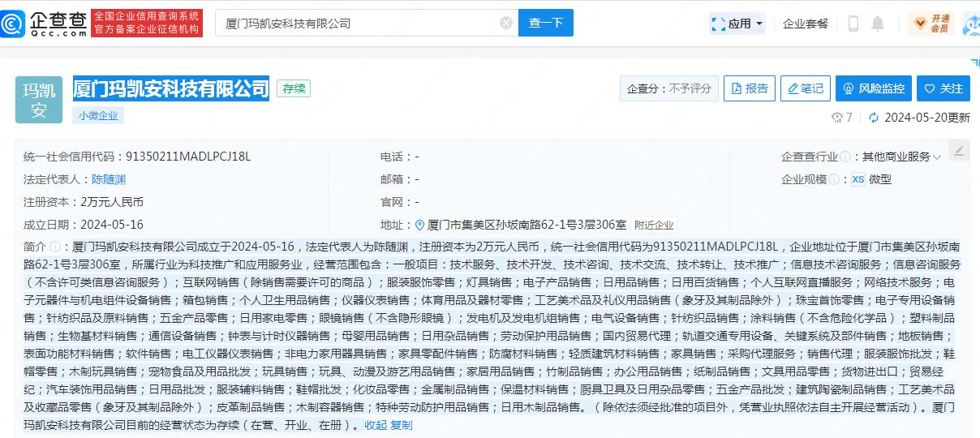Open 笔记 notes button

point(805,88)
